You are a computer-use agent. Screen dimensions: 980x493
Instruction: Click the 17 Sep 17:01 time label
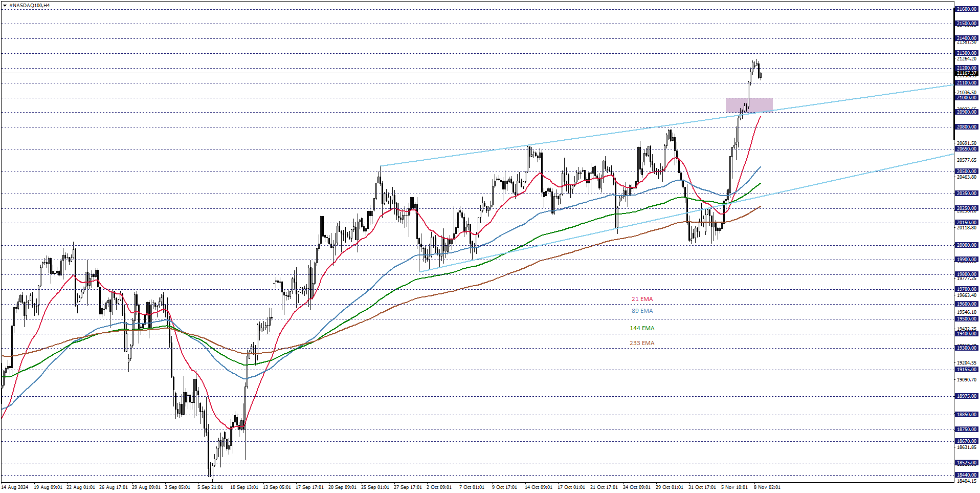309,487
